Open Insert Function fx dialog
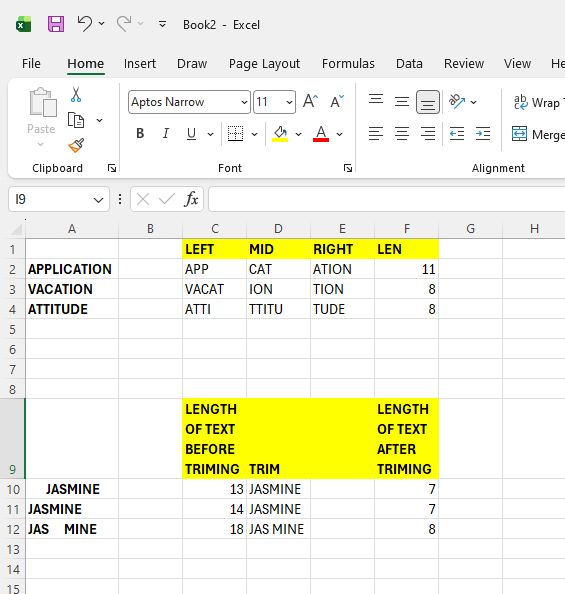565x594 pixels. (x=191, y=199)
